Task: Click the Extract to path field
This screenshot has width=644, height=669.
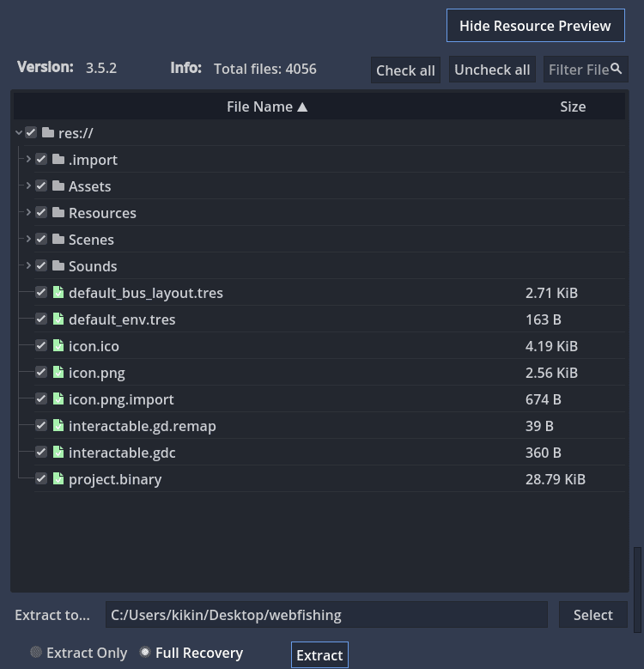Action: (326, 615)
